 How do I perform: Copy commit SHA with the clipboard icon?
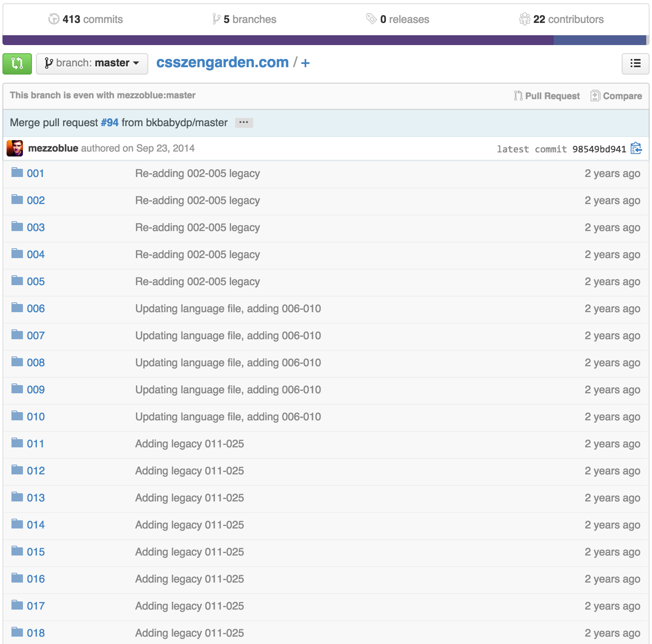[x=636, y=148]
